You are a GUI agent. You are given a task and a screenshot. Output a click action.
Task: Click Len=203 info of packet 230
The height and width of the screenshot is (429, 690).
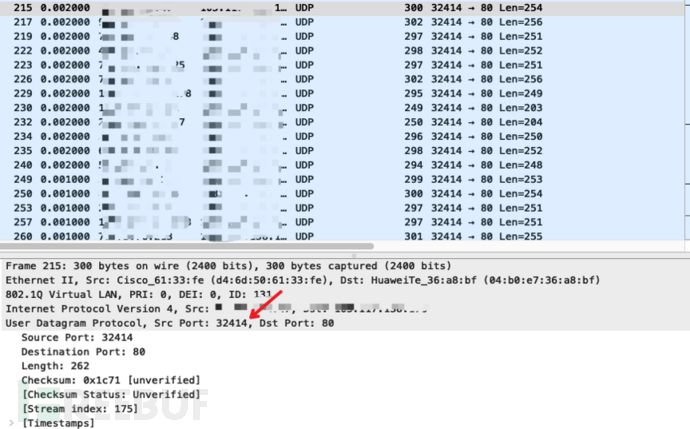521,108
